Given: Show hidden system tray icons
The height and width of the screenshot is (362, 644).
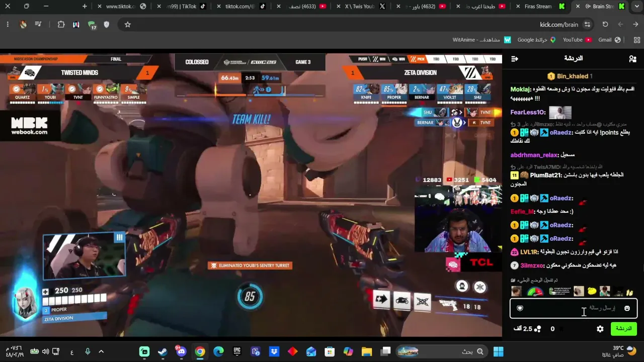Looking at the screenshot, I should coord(101,351).
